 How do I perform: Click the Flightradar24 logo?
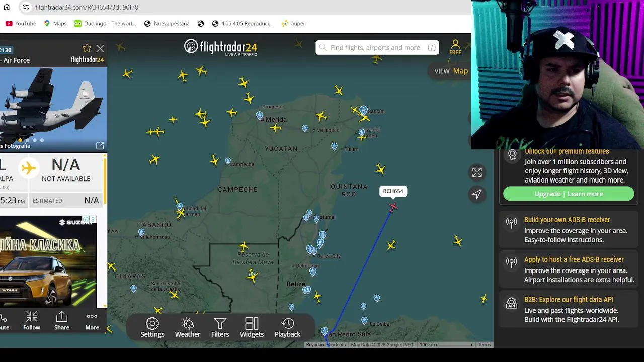pos(221,47)
